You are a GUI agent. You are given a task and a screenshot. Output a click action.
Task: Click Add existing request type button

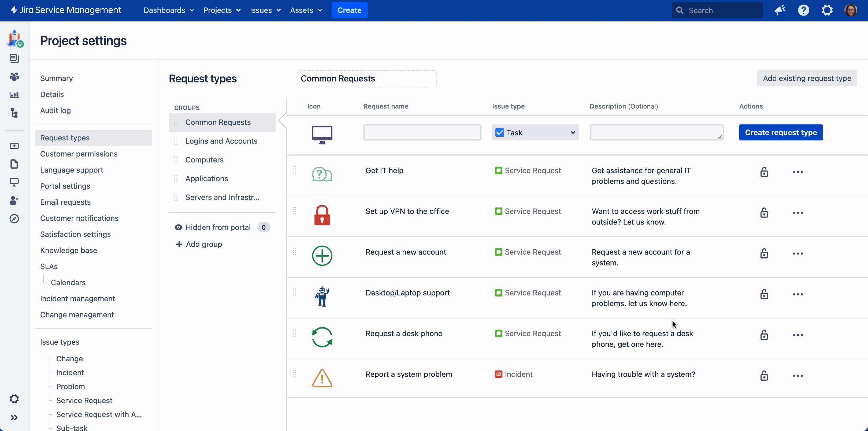(807, 78)
